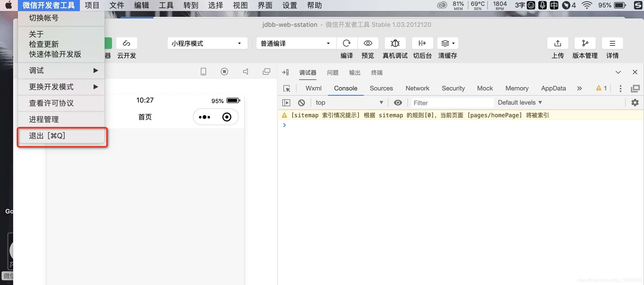
Task: Switch to the Wxml tab
Action: [313, 88]
